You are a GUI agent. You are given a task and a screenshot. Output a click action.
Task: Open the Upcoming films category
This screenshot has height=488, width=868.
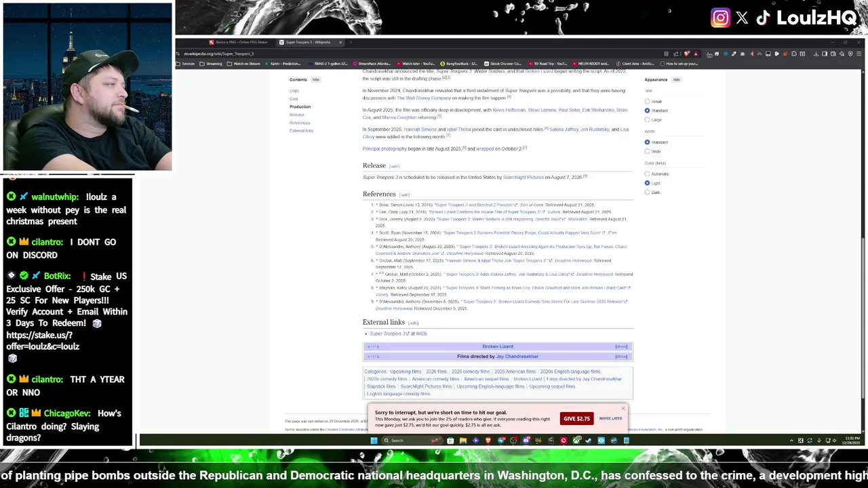[x=406, y=371]
